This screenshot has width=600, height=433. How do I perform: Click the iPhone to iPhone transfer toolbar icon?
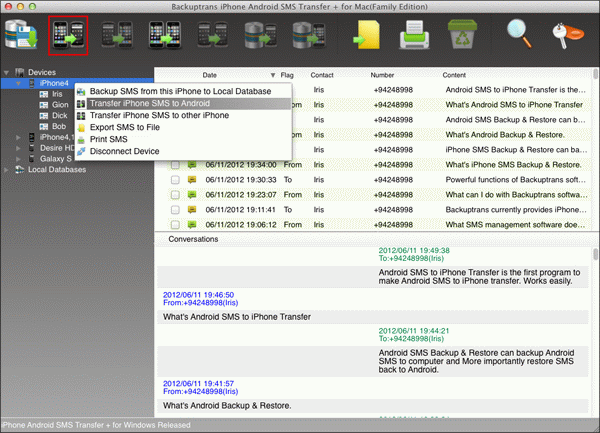[x=165, y=35]
